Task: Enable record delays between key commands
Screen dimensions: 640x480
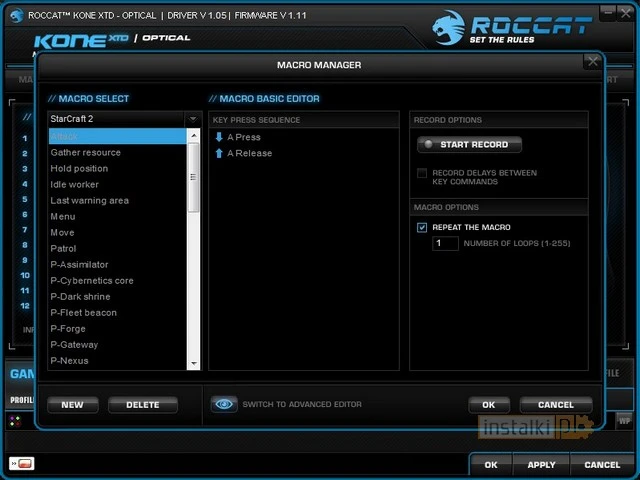Action: [422, 173]
